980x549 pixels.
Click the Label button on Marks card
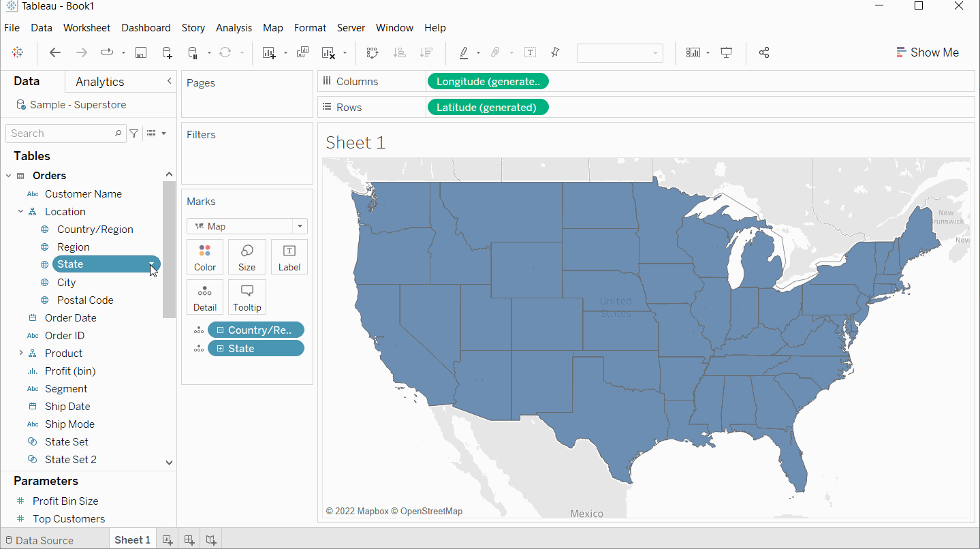point(289,257)
